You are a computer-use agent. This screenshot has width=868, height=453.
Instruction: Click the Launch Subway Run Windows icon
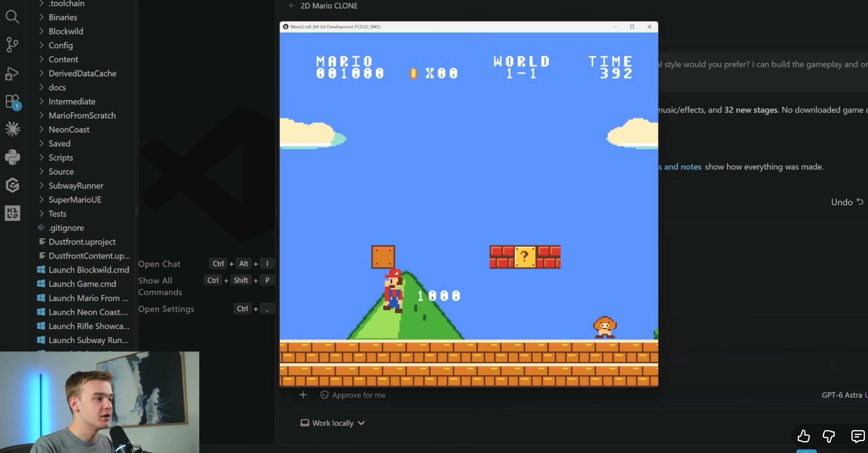[41, 340]
